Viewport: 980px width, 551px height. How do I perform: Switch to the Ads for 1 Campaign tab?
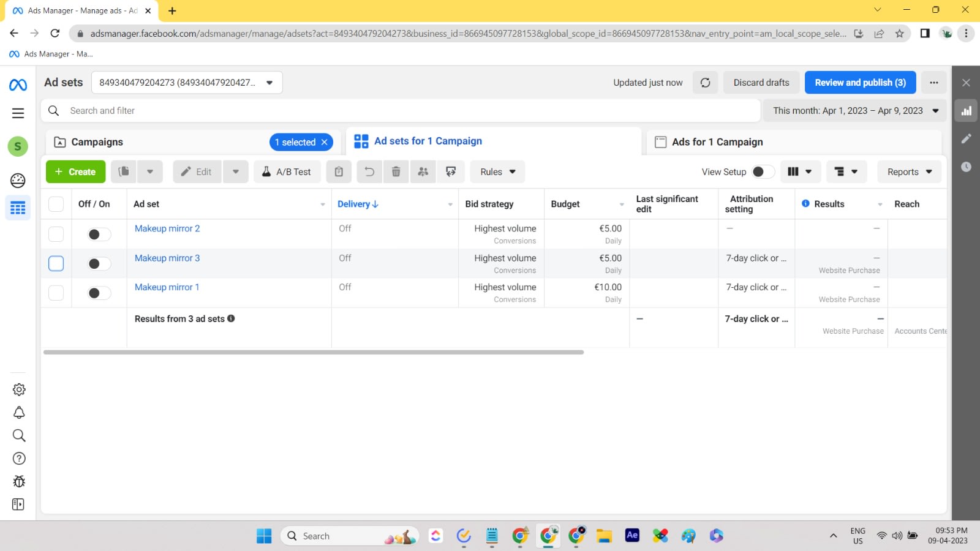pyautogui.click(x=717, y=142)
